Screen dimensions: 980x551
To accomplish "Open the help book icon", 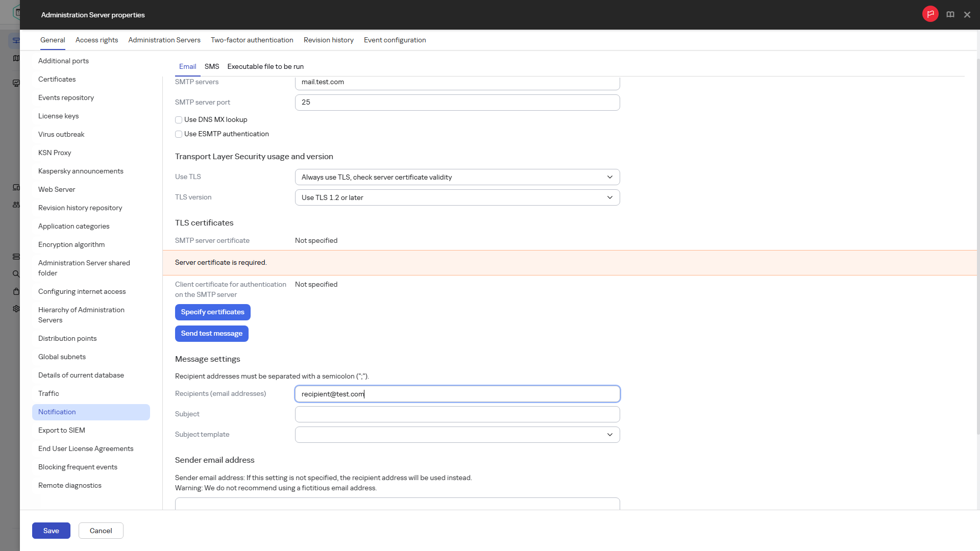I will point(950,15).
